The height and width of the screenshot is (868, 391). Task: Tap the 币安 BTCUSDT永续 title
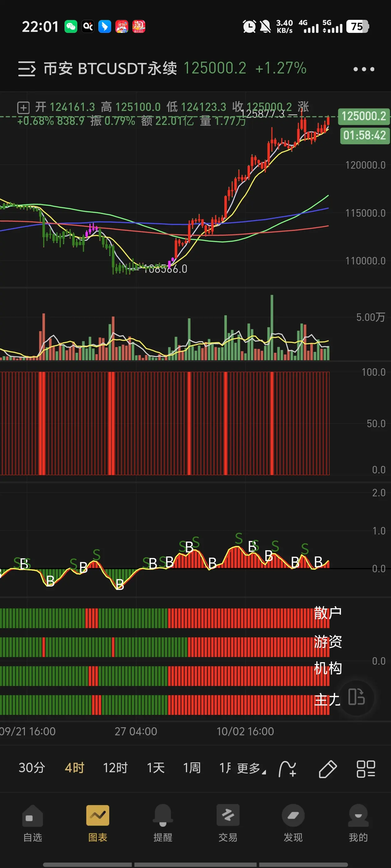[110, 69]
